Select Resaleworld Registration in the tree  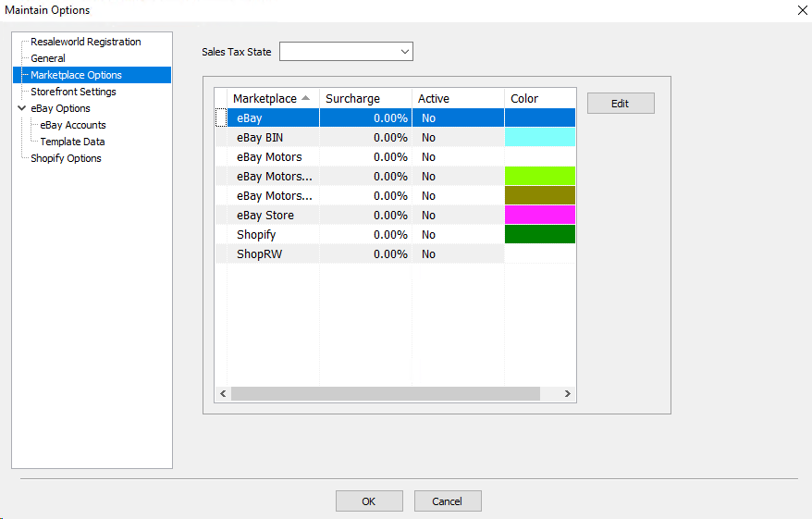point(85,42)
